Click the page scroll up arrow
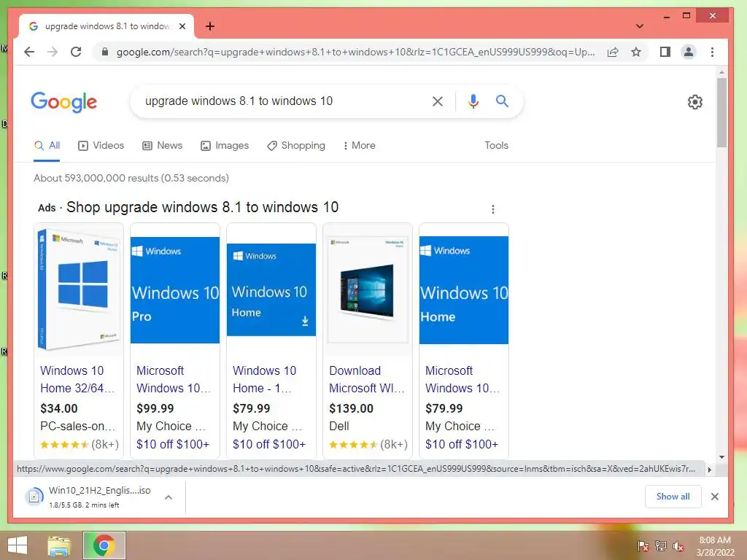This screenshot has width=747, height=560. (x=721, y=72)
